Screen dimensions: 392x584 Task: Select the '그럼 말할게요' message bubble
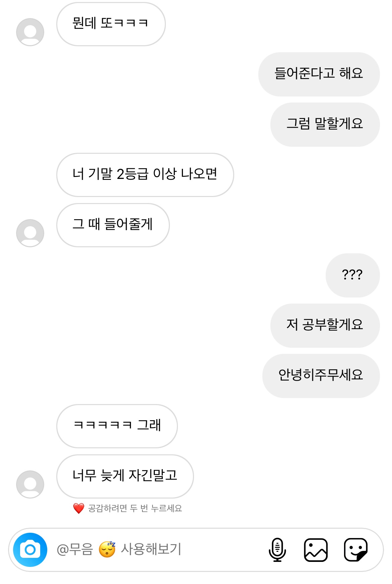(325, 124)
